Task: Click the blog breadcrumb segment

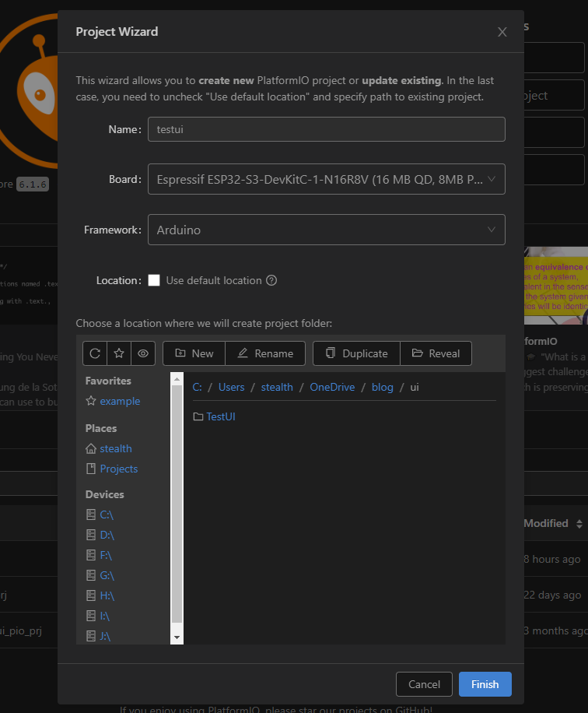Action: 382,387
